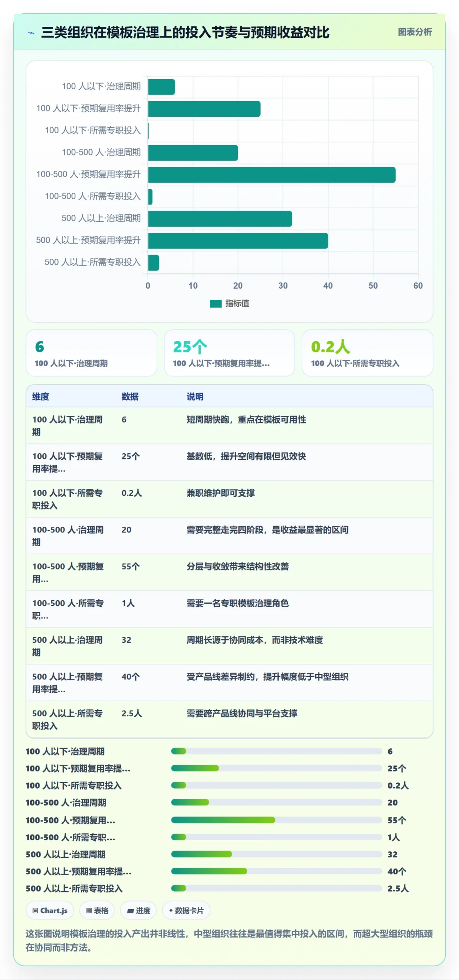The width and height of the screenshot is (459, 980).
Task: Click the table cell 周期长源于协同成本，而非技术难度
Action: coord(255,640)
